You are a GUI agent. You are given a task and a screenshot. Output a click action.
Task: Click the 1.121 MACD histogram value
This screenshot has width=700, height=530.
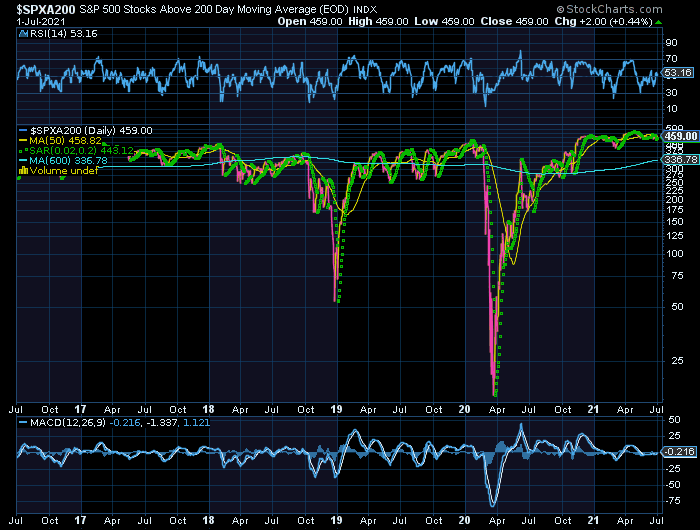pos(196,422)
